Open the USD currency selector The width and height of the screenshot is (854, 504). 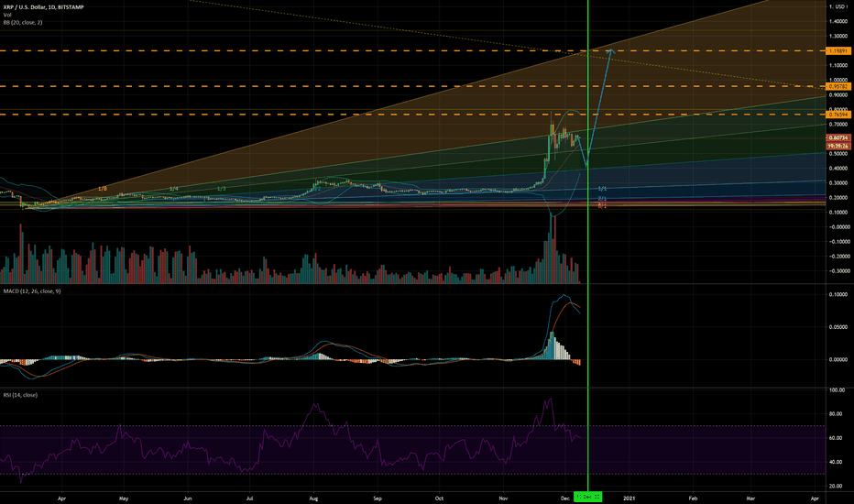[838, 6]
